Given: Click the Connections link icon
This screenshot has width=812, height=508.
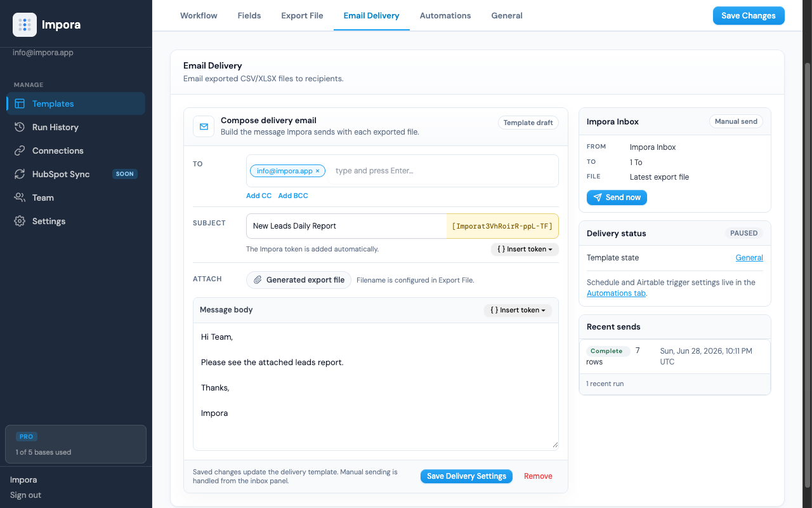Looking at the screenshot, I should 20,150.
